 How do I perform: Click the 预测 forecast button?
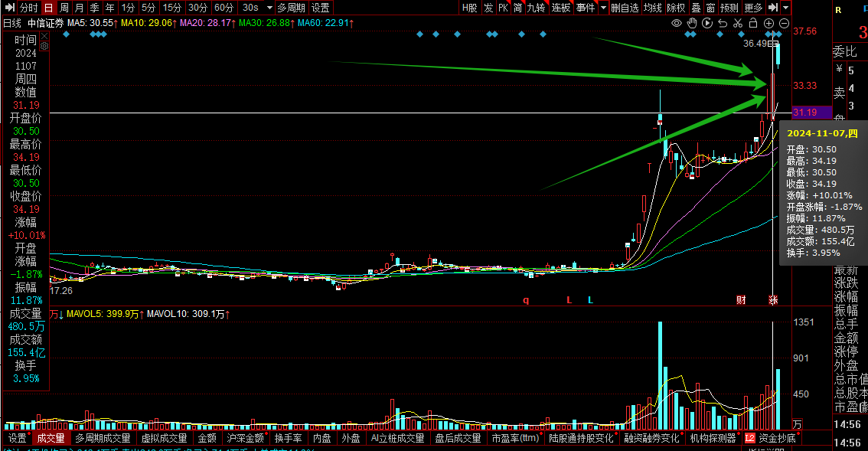729,8
